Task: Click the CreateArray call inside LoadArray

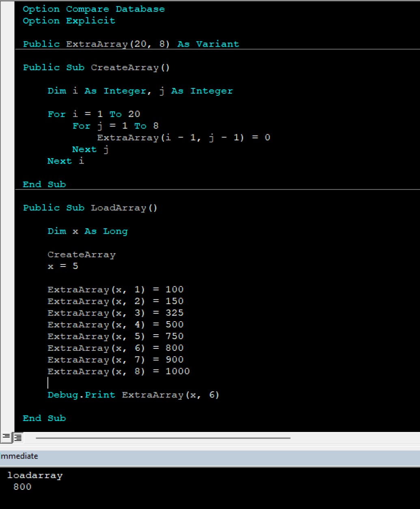Action: [x=82, y=255]
